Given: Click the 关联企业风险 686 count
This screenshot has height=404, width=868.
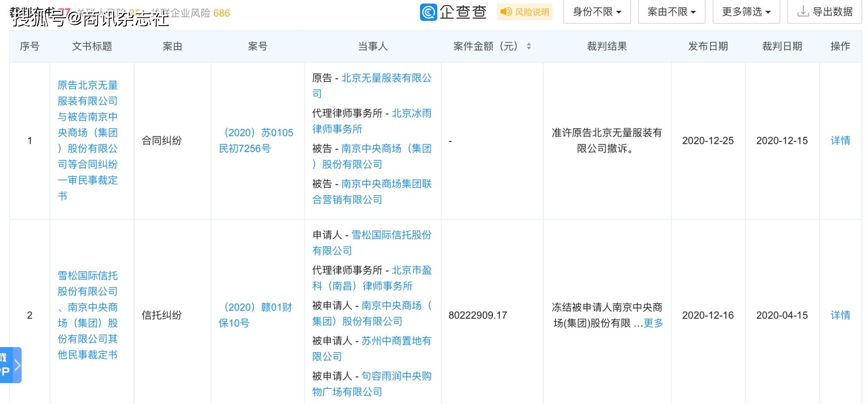Looking at the screenshot, I should point(191,13).
